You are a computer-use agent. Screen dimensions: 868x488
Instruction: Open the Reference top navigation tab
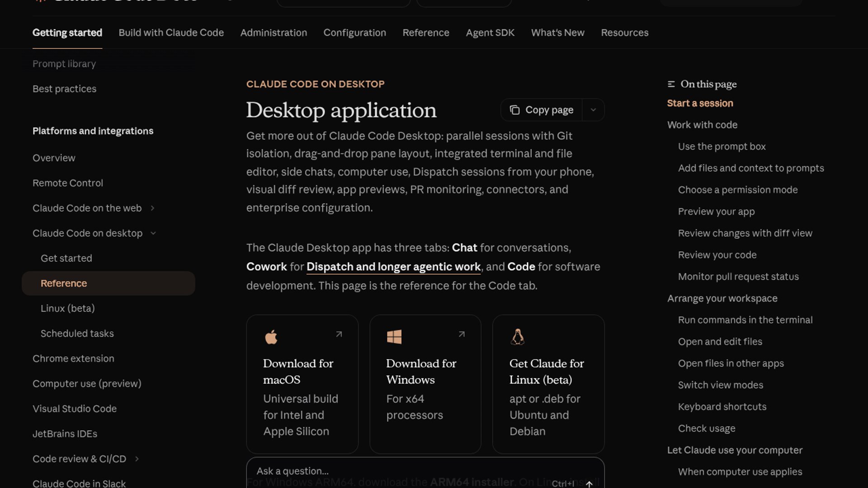click(x=426, y=33)
